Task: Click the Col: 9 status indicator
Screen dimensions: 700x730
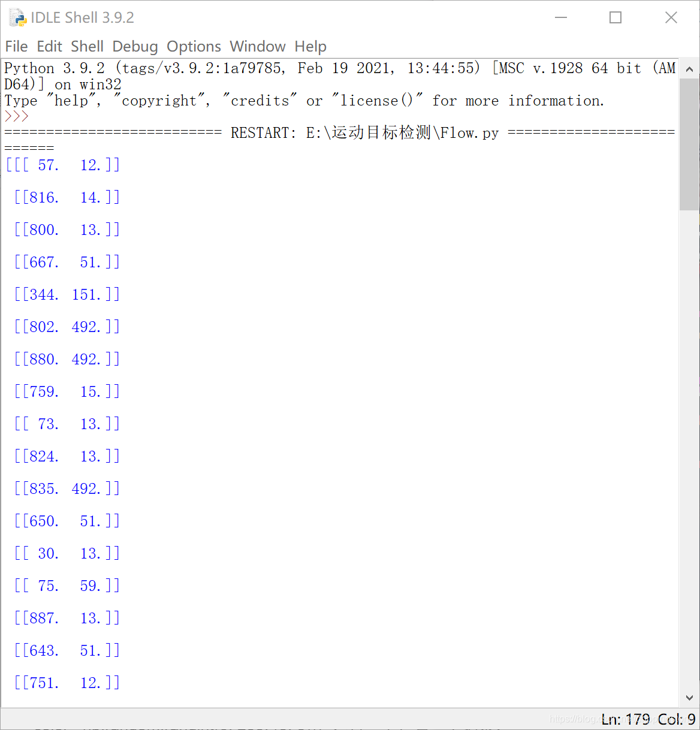Action: pos(677,719)
